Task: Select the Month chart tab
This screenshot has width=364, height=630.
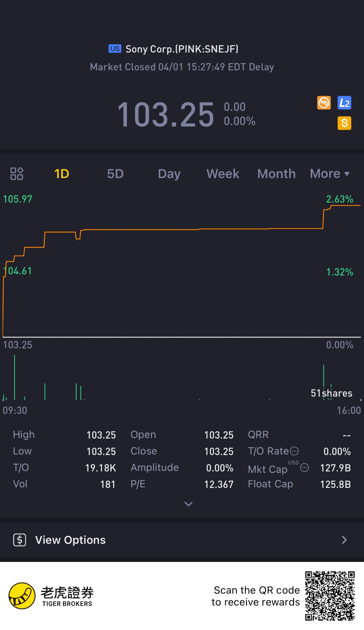Action: tap(276, 174)
